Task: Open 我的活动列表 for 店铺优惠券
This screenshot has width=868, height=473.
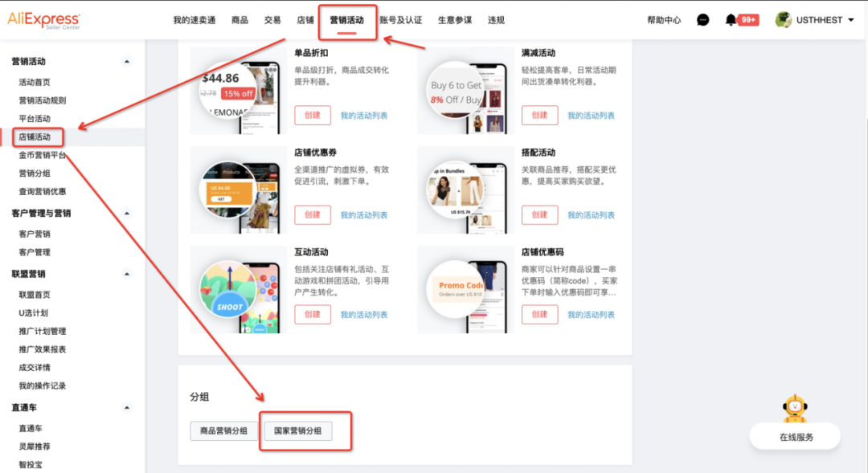Action: pyautogui.click(x=364, y=215)
